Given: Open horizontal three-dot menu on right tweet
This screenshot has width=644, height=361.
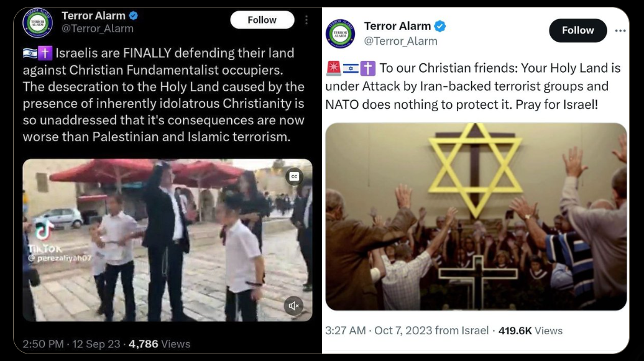Looking at the screenshot, I should (620, 31).
